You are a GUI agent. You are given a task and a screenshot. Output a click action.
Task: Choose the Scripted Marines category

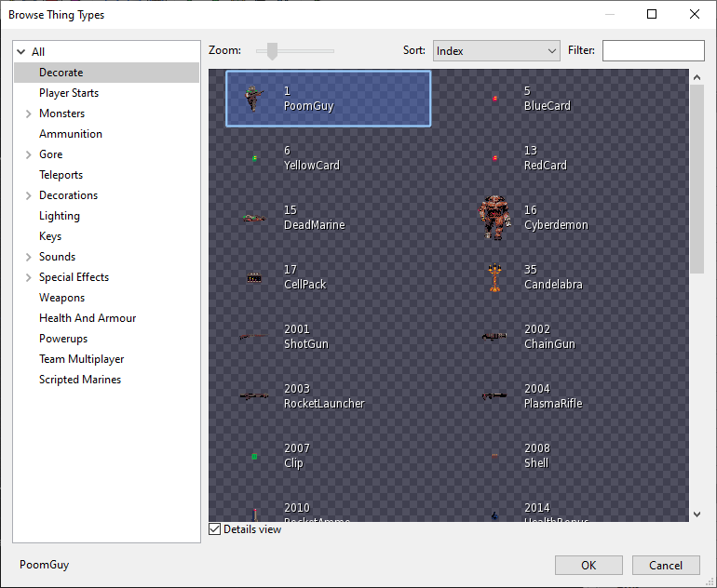click(x=80, y=380)
